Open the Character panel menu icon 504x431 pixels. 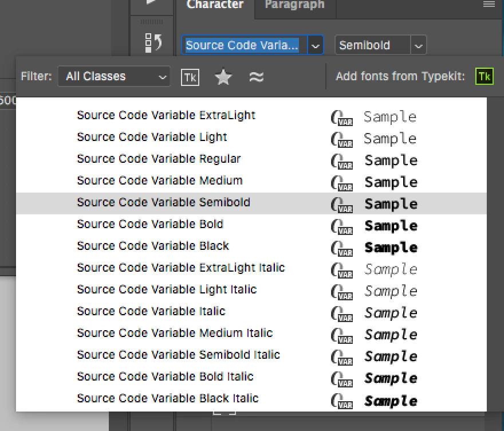pos(489,4)
